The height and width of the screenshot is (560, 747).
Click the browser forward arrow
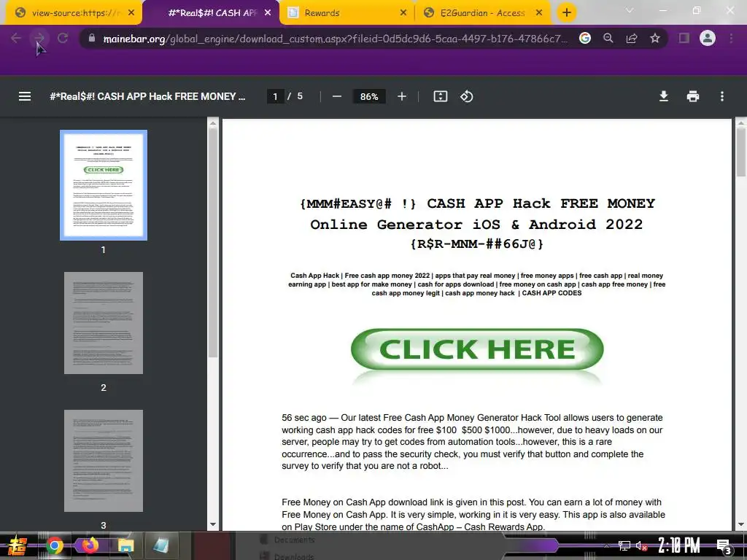[39, 38]
